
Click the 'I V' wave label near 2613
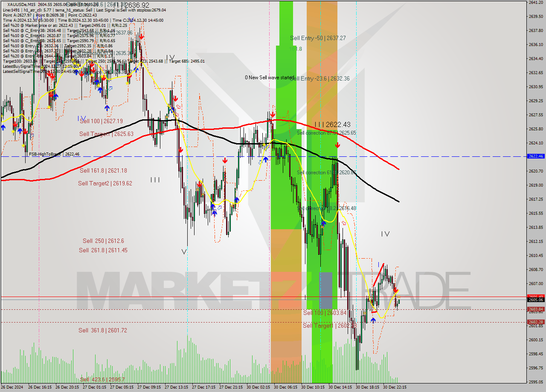(385, 234)
